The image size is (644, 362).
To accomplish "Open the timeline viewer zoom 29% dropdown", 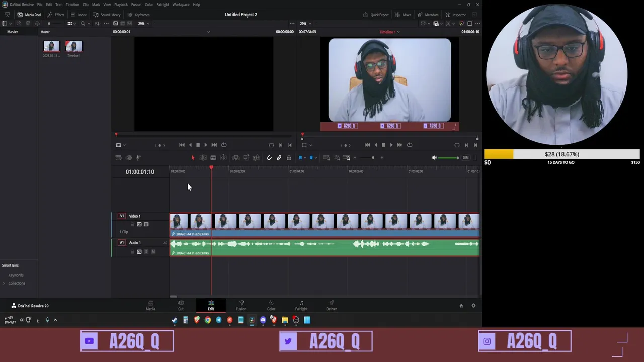I will click(x=305, y=23).
